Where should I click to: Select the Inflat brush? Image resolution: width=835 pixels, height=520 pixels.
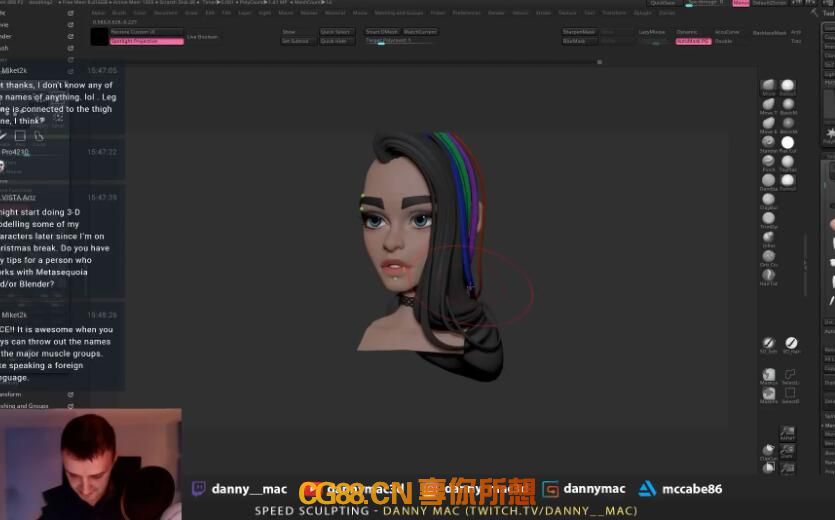[768, 238]
